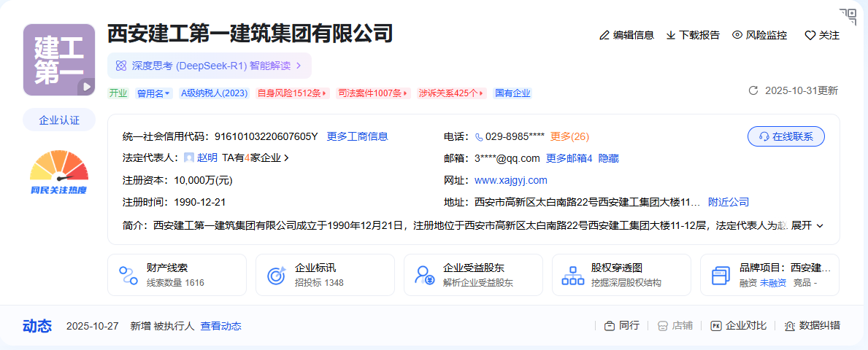Expand 自身风险1512条 tag
The width and height of the screenshot is (868, 350).
[292, 93]
